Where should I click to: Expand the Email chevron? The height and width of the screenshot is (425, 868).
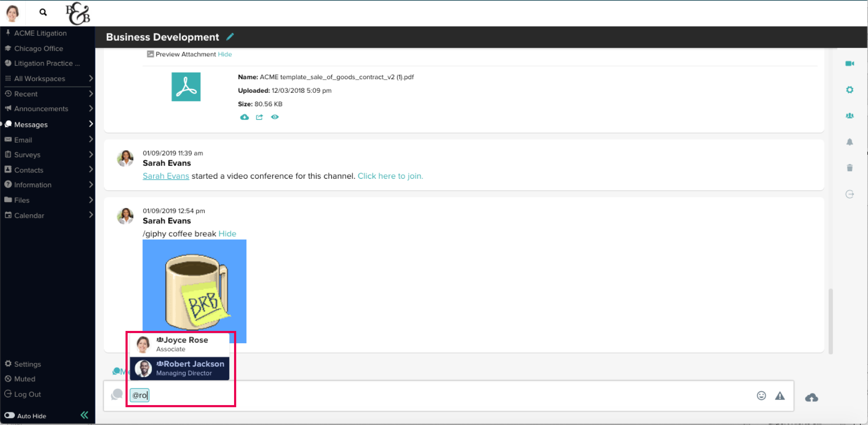coord(91,139)
